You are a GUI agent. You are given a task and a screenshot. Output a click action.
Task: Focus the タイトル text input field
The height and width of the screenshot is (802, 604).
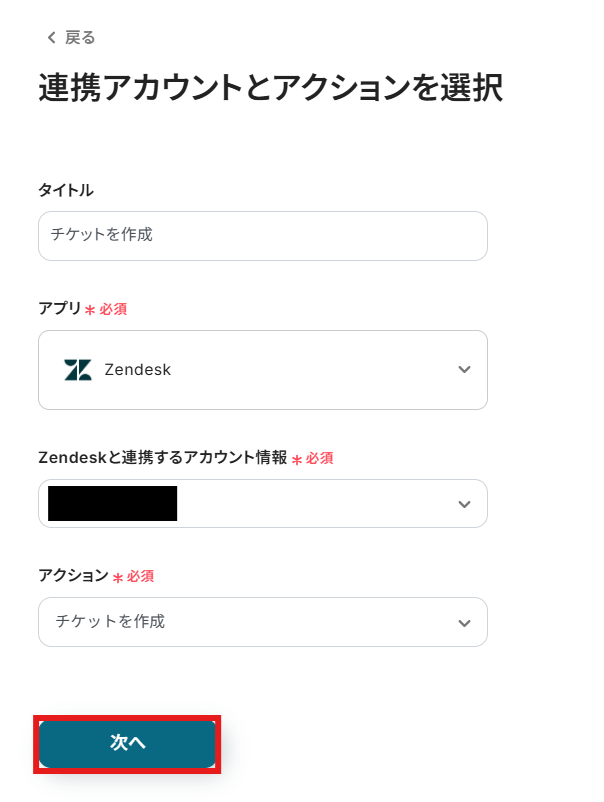262,236
